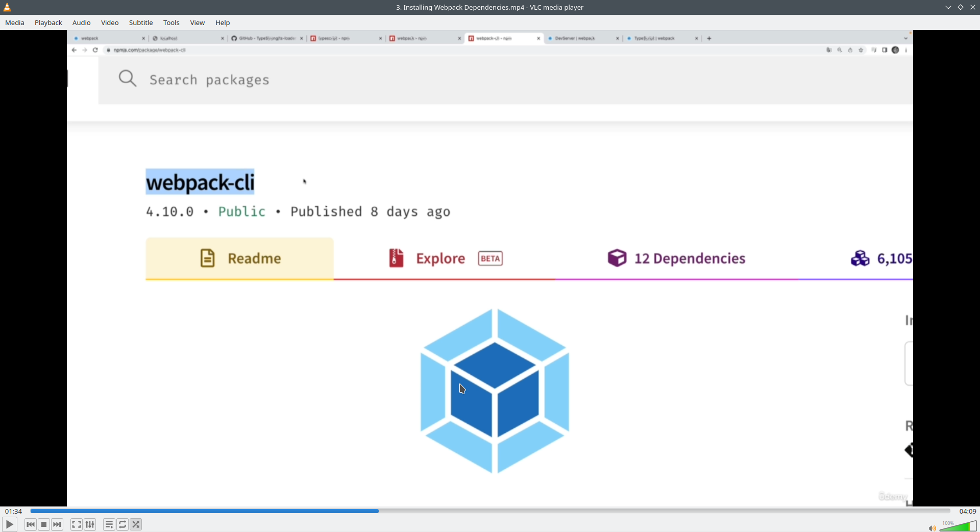Screen dimensions: 980x532
Task: Click the npmjs.com address bar URL
Action: 150,50
